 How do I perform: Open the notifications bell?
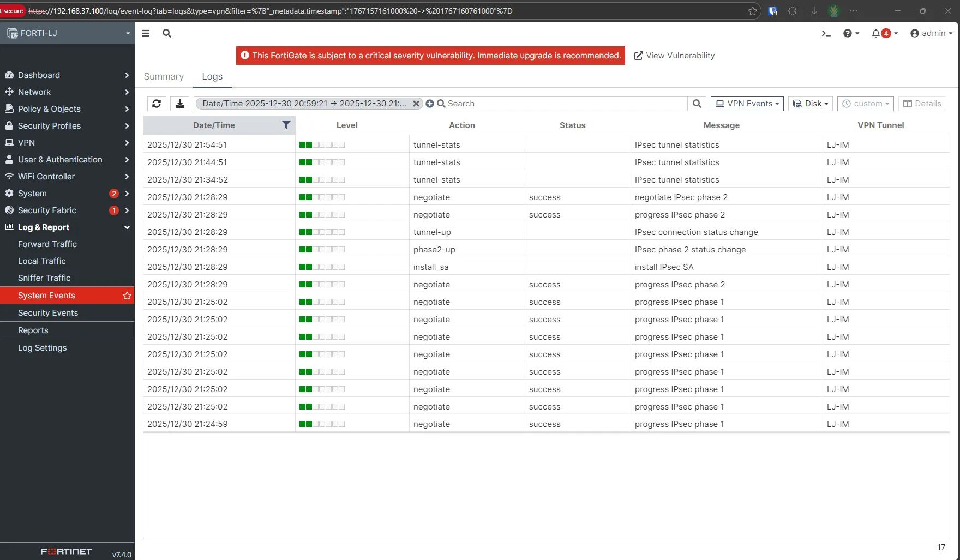[878, 33]
